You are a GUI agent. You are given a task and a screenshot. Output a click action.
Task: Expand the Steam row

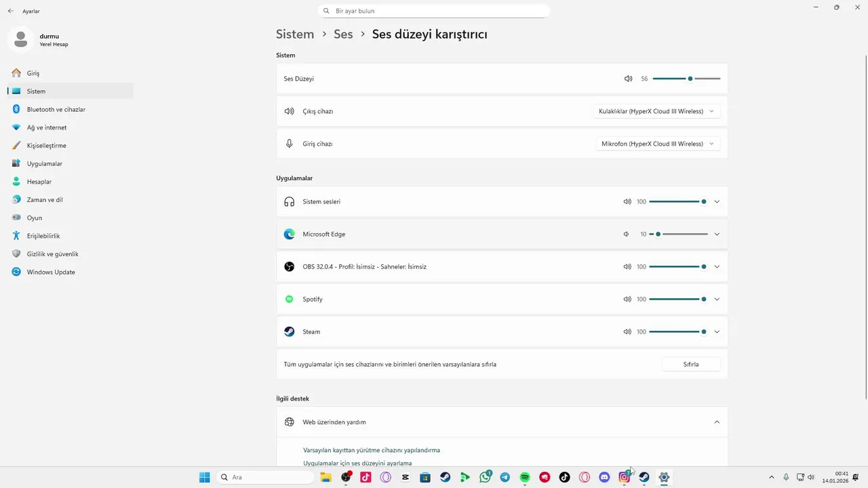click(717, 332)
